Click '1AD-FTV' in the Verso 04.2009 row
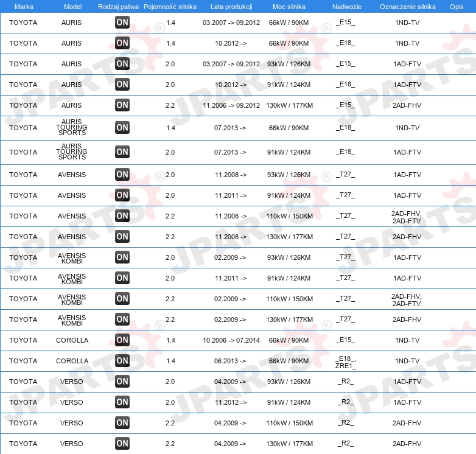This screenshot has height=454, width=476. [407, 382]
